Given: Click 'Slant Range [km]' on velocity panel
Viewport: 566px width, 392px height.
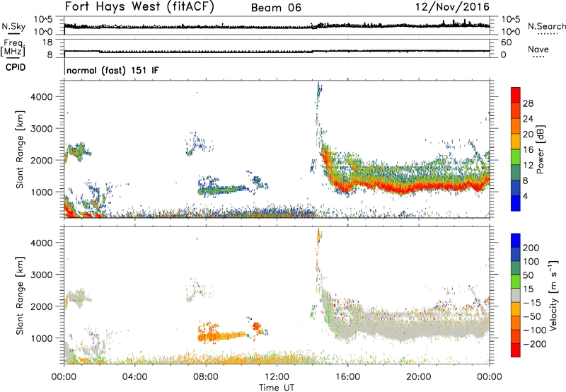Looking at the screenshot, I should pos(20,296).
